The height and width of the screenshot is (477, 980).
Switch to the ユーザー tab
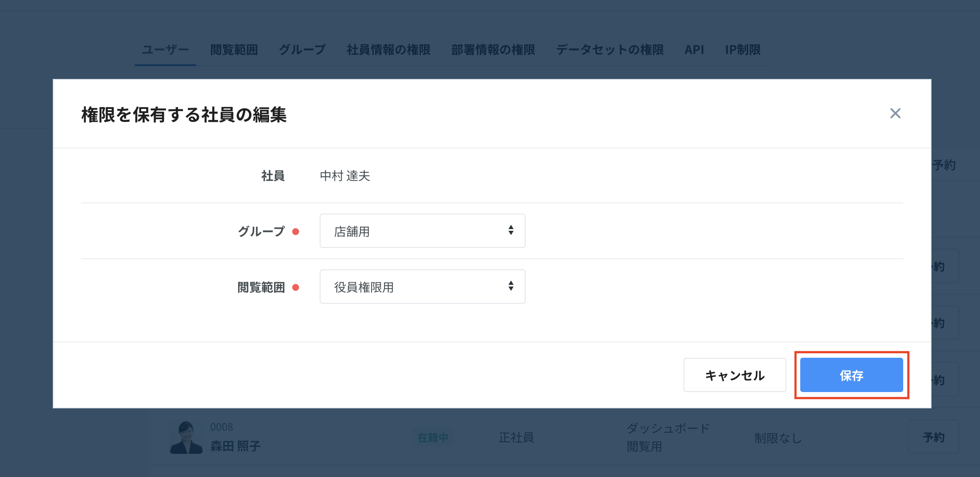tap(165, 50)
